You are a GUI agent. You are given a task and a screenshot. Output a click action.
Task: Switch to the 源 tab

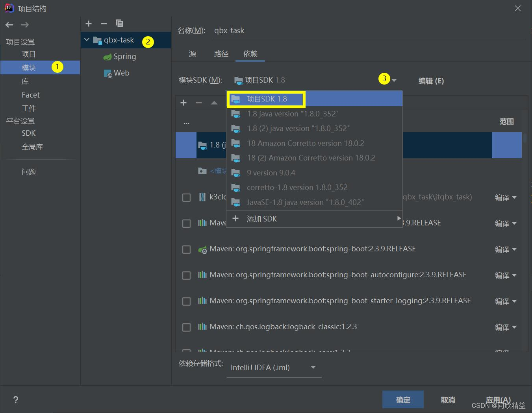pos(193,53)
